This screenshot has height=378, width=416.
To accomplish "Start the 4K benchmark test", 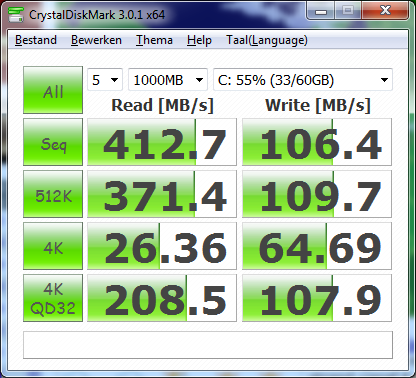I will click(53, 246).
